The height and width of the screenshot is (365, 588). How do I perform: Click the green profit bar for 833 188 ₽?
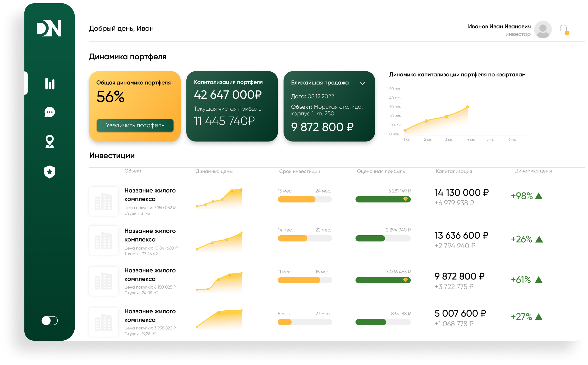(x=371, y=322)
